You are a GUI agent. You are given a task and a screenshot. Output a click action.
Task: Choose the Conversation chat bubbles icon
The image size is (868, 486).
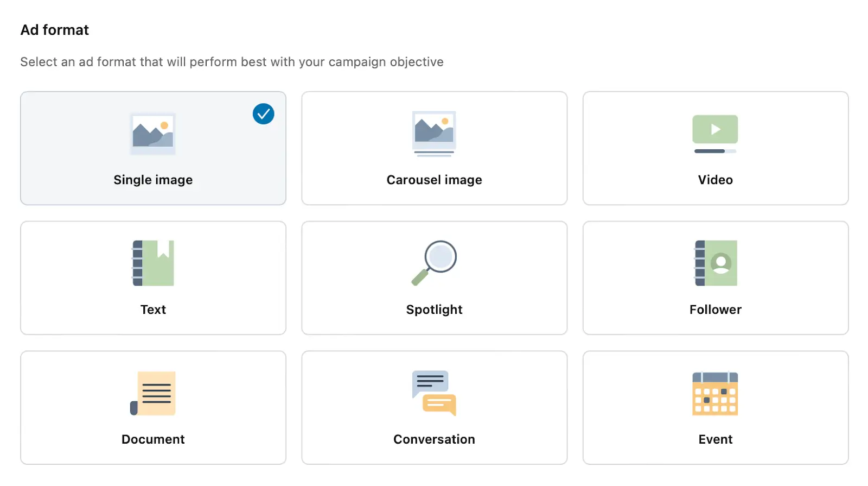[434, 393]
